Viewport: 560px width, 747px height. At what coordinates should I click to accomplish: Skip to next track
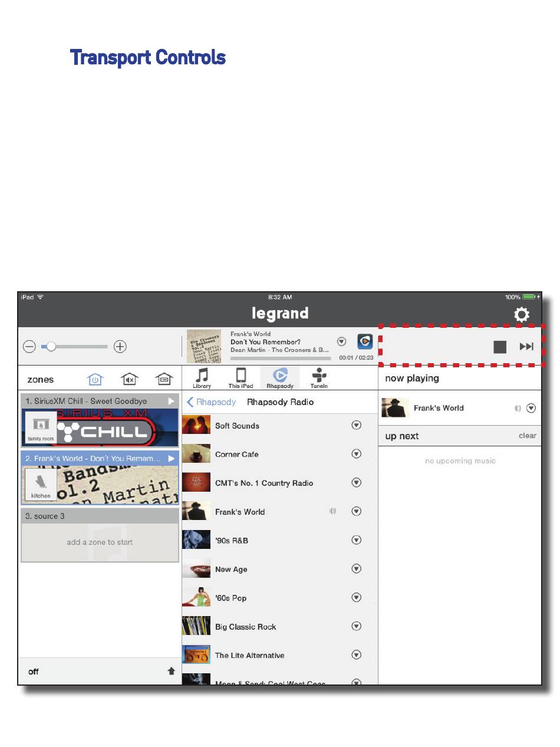pos(526,347)
